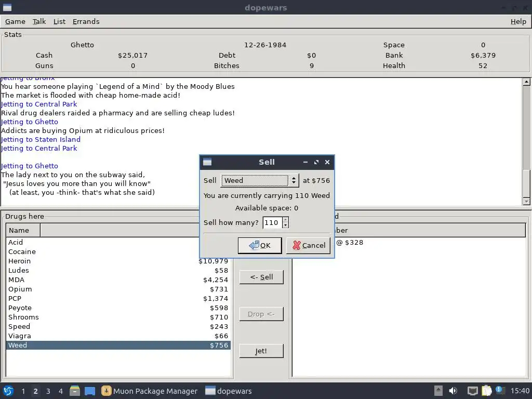
Task: Close the Sell dialog with X
Action: click(327, 162)
